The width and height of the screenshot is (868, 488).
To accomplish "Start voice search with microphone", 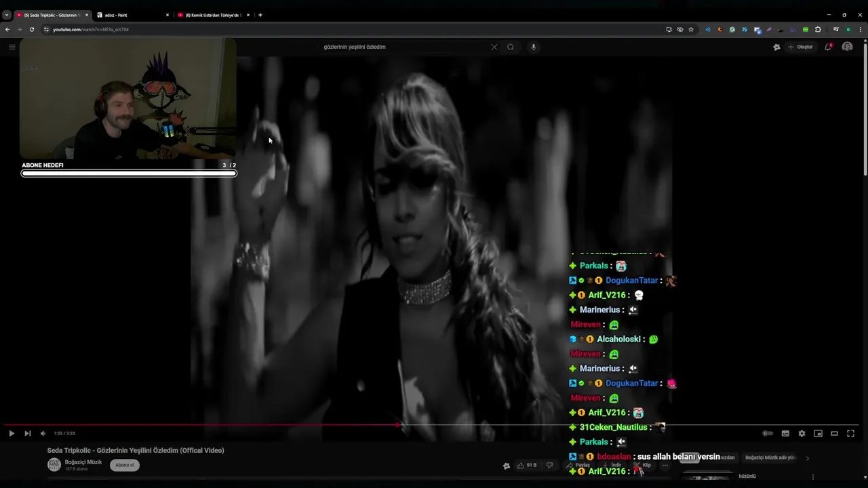I will click(534, 47).
